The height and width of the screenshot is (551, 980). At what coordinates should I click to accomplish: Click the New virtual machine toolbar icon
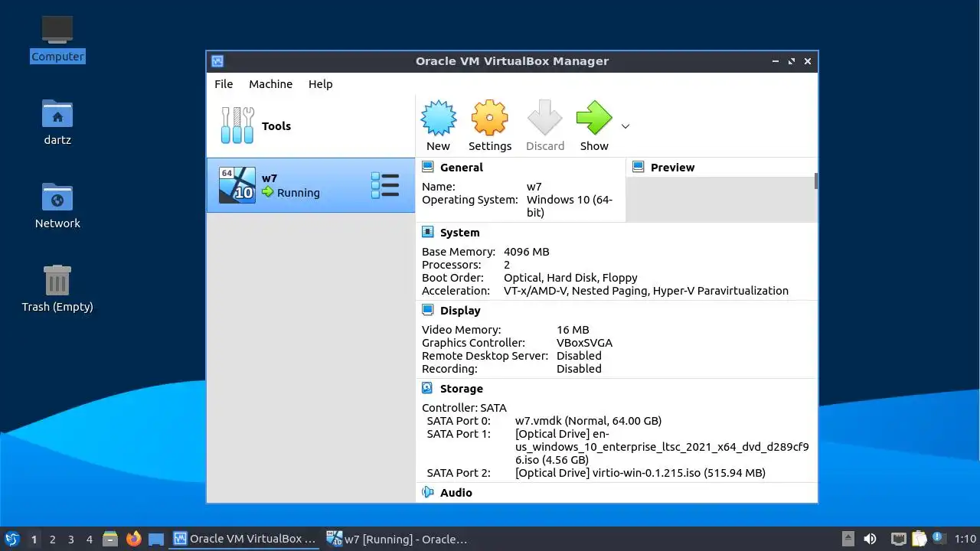pyautogui.click(x=439, y=118)
